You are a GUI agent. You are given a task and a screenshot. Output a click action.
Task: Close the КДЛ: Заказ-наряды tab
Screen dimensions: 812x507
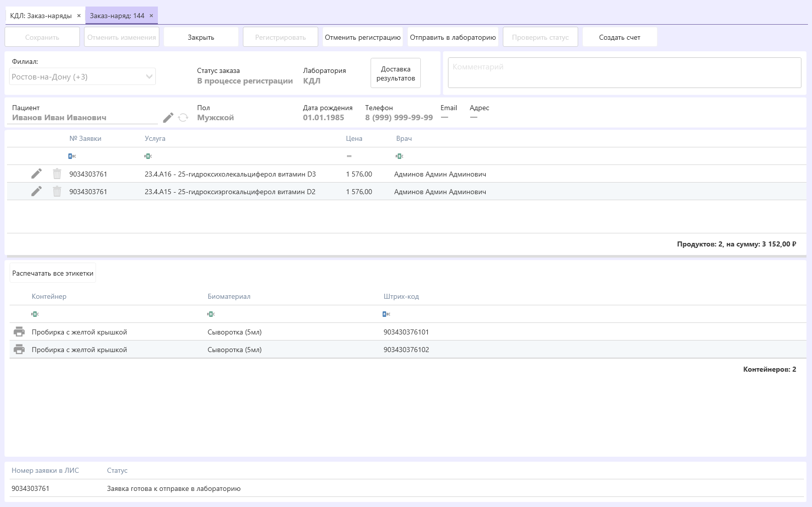(x=79, y=16)
